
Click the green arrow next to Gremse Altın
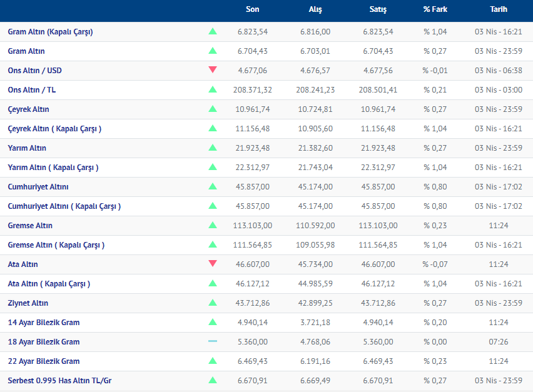[213, 225]
